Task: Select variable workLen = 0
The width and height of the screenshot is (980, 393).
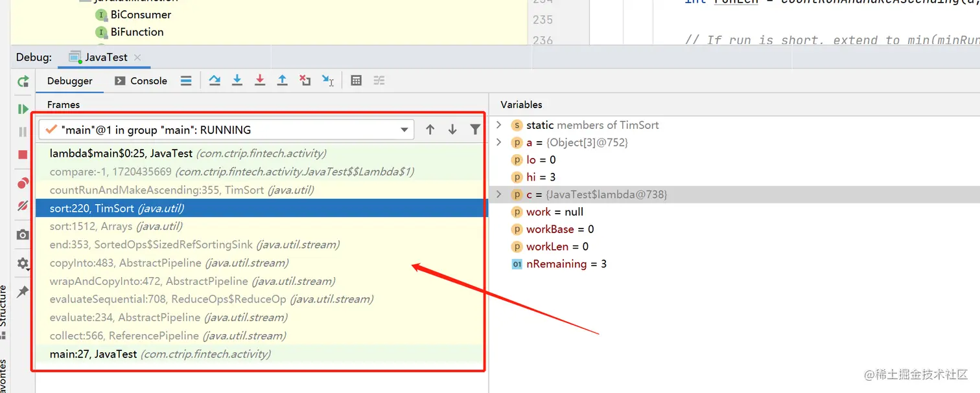Action: coord(734,247)
